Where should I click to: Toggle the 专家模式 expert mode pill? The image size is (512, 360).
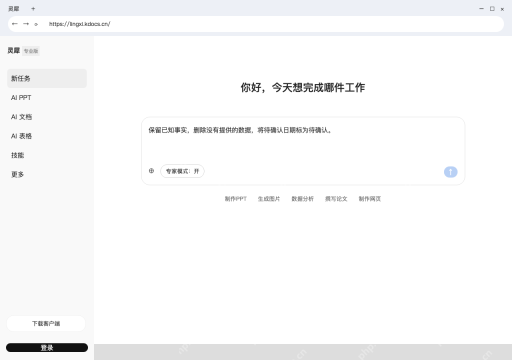[182, 171]
